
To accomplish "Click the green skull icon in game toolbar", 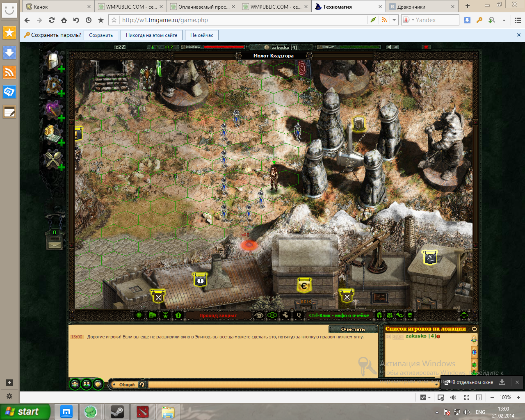I will 410,315.
